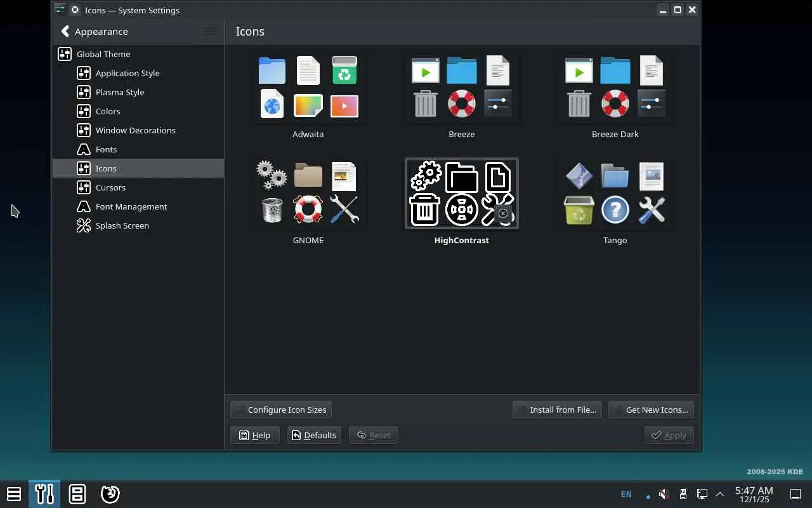The image size is (812, 508).
Task: Open the removable devices tray icon
Action: point(683,494)
